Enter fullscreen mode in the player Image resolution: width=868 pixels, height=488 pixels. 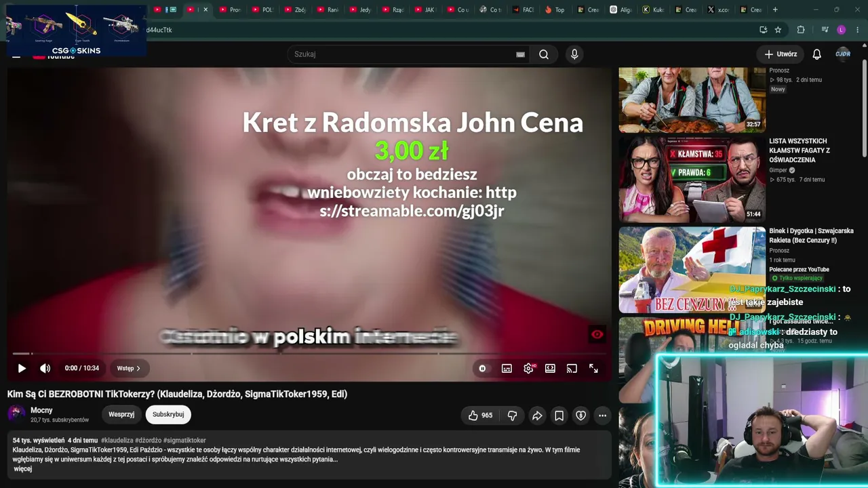tap(593, 369)
